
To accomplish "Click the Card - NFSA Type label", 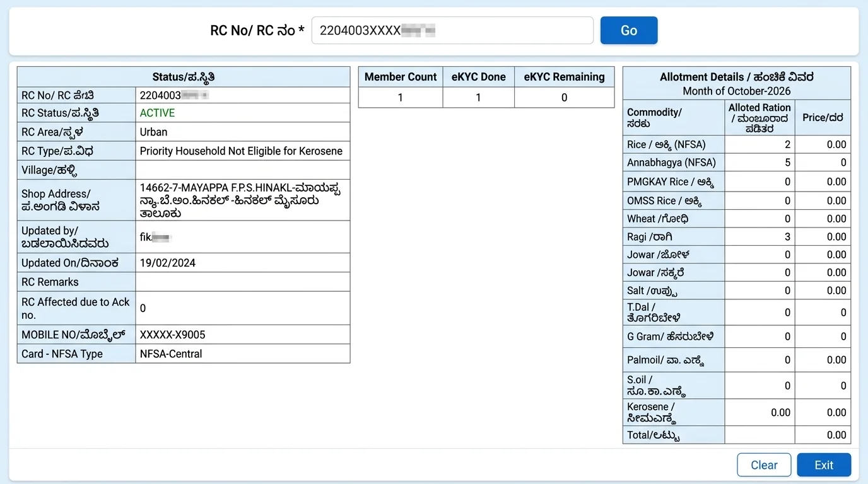I will tap(62, 354).
